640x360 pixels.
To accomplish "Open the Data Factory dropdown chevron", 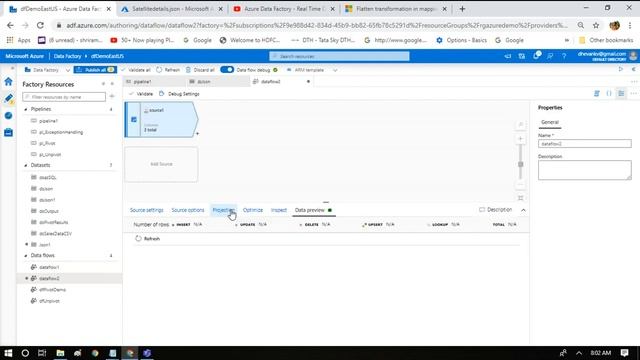I will (68, 70).
